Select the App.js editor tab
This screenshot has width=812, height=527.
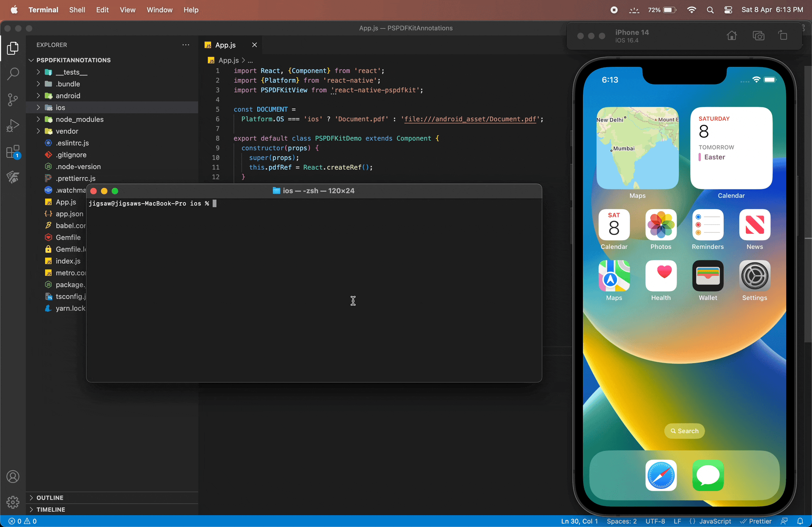[x=225, y=45]
